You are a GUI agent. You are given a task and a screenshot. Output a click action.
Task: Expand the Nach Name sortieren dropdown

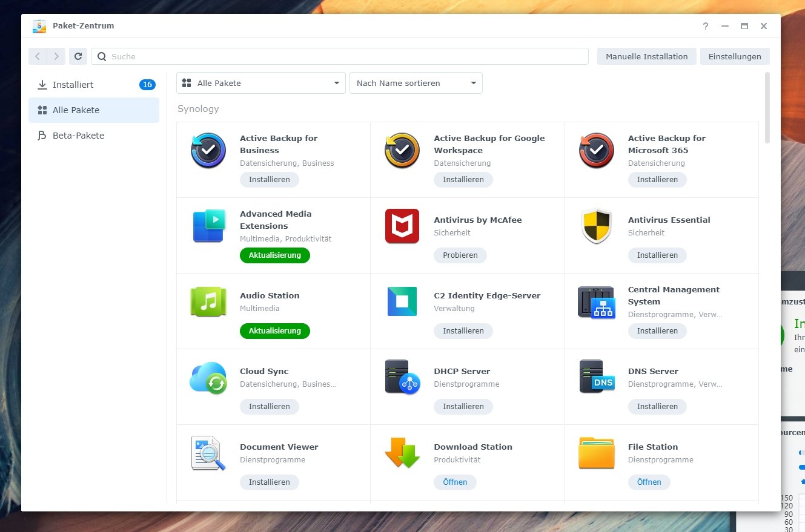coord(416,82)
